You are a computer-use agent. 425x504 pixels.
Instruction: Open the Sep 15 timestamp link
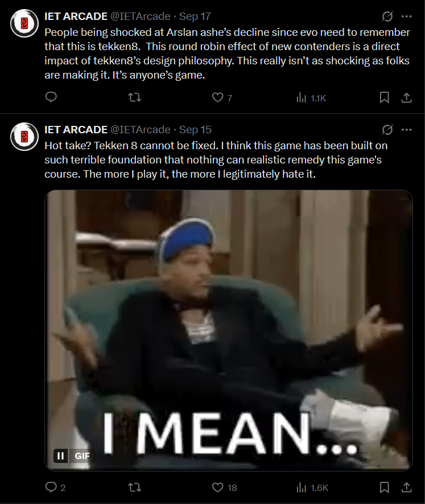tap(195, 129)
